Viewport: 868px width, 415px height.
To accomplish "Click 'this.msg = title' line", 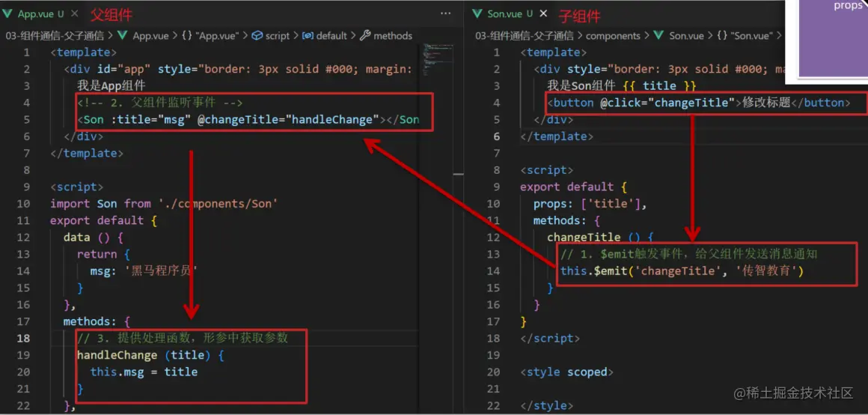I will 144,372.
